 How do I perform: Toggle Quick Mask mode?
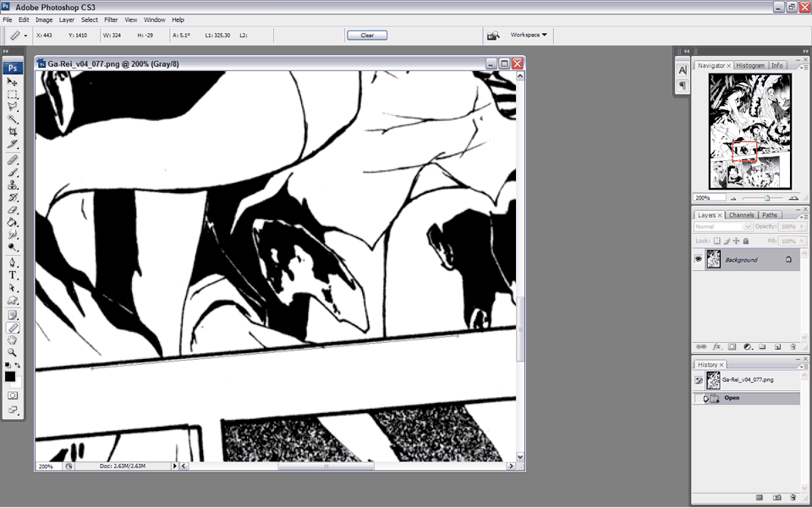[13, 395]
